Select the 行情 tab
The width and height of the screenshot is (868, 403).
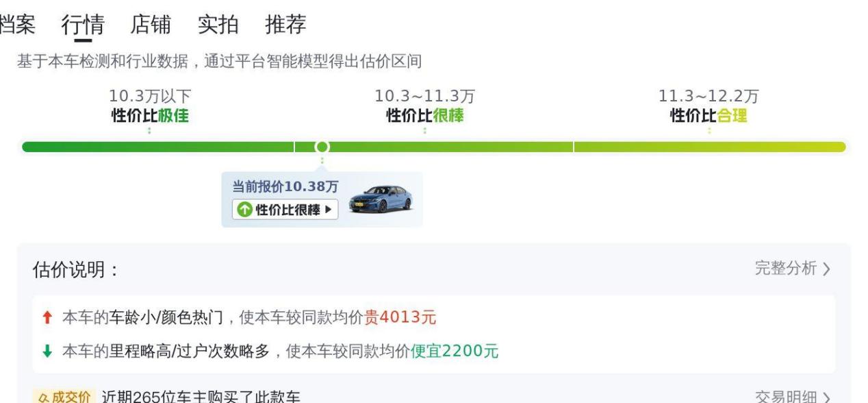coord(83,25)
